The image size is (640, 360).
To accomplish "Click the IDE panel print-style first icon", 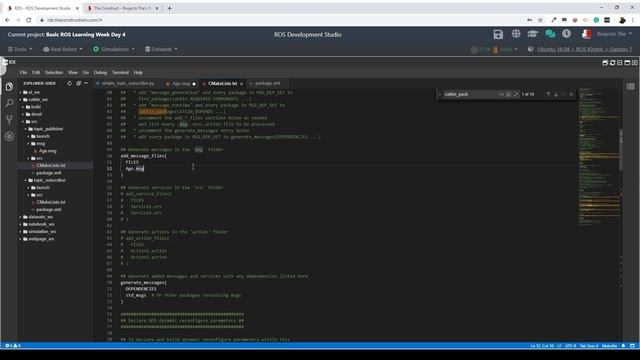I will pos(605,62).
